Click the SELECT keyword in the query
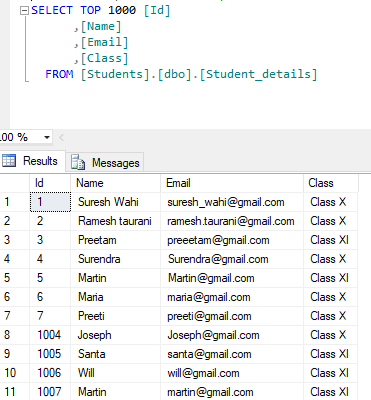The height and width of the screenshot is (400, 371). point(52,10)
